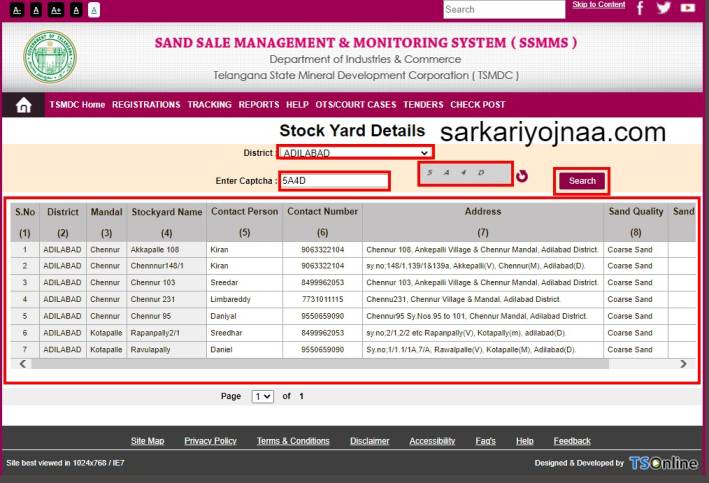Open the Privacy Policy link
This screenshot has width=709, height=483.
(210, 441)
